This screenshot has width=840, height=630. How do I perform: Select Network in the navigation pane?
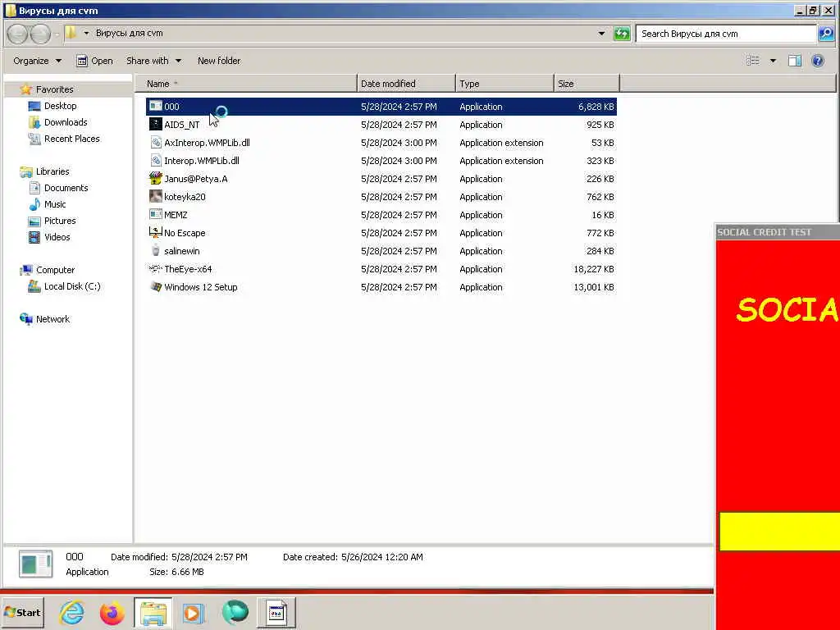(52, 319)
